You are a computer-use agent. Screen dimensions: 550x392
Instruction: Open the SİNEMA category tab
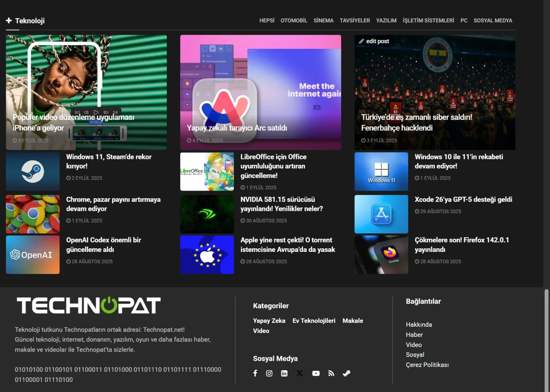click(x=324, y=21)
